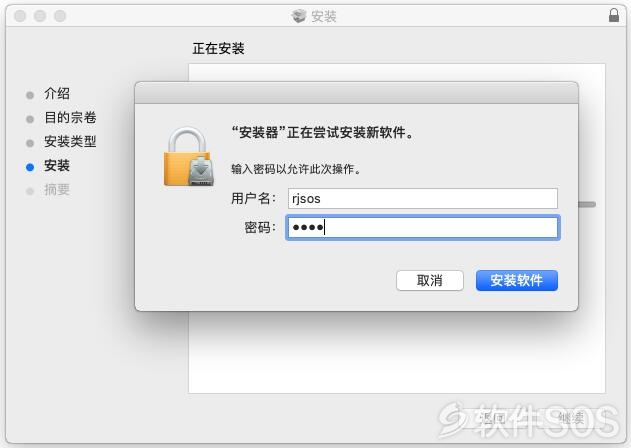This screenshot has width=631, height=448.
Task: Select the 安装 step in sidebar
Action: (57, 165)
